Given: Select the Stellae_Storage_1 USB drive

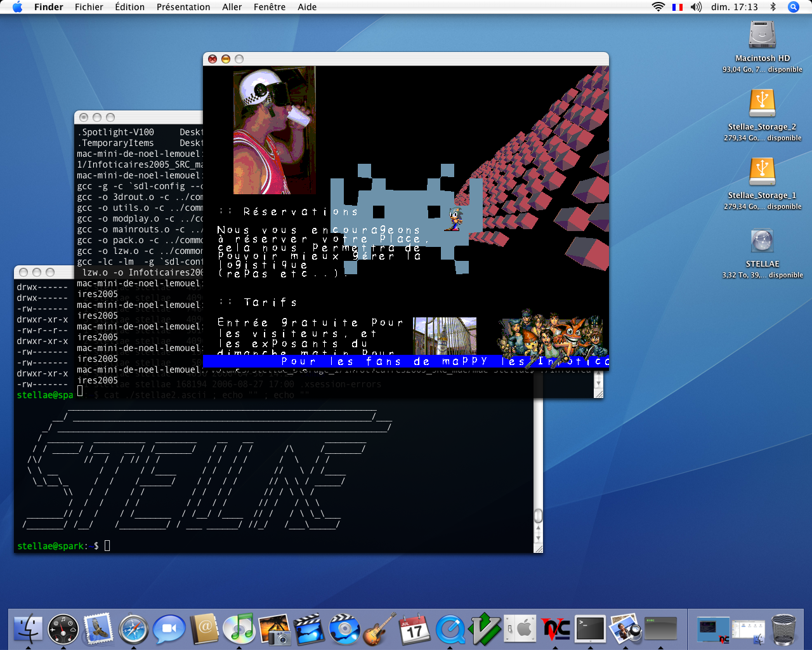Looking at the screenshot, I should pos(762,172).
